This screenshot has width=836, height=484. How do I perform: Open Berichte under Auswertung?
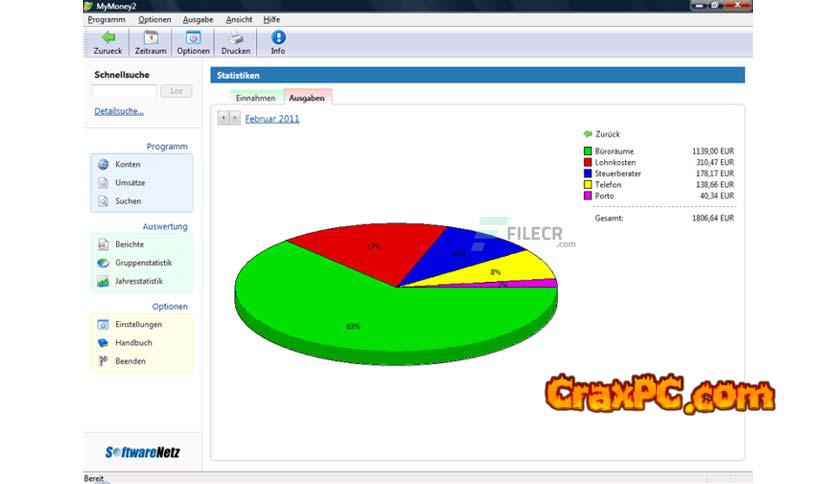tap(130, 245)
